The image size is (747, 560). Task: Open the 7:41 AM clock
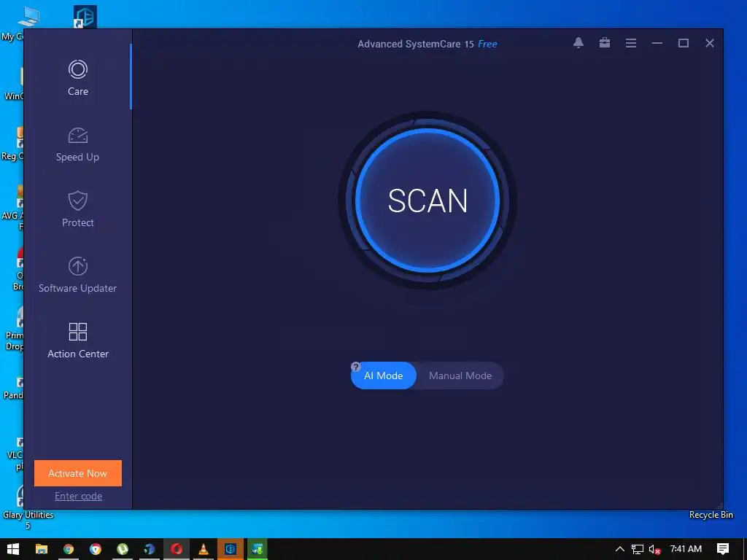point(686,549)
